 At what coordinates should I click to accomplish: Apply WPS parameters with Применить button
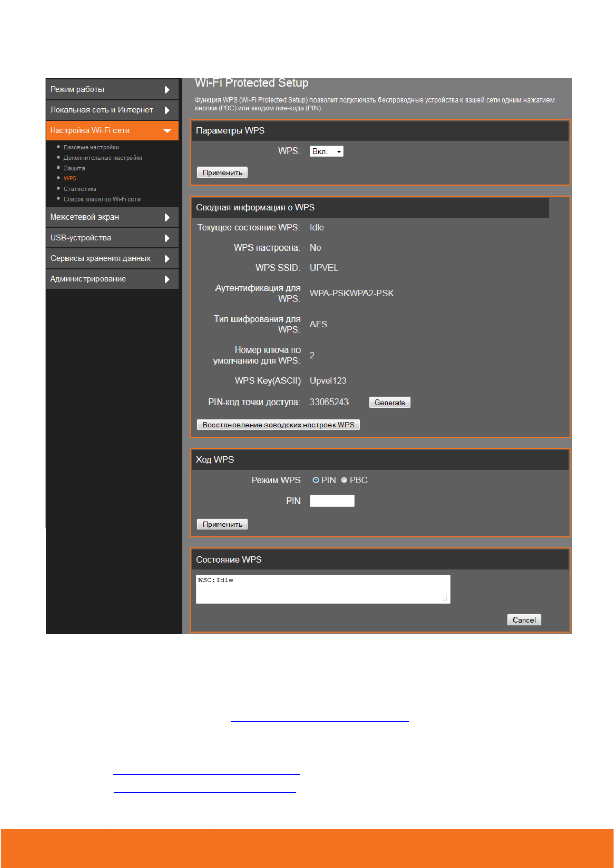tap(222, 173)
